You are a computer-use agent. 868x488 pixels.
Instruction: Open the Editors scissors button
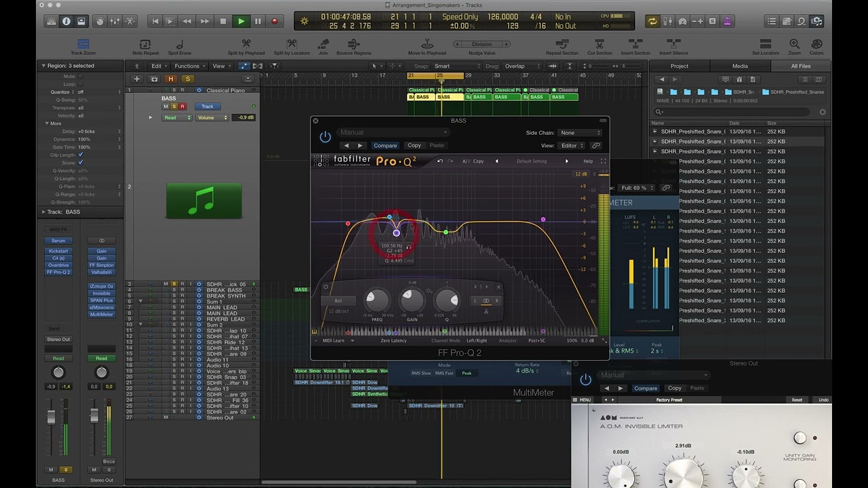point(130,21)
